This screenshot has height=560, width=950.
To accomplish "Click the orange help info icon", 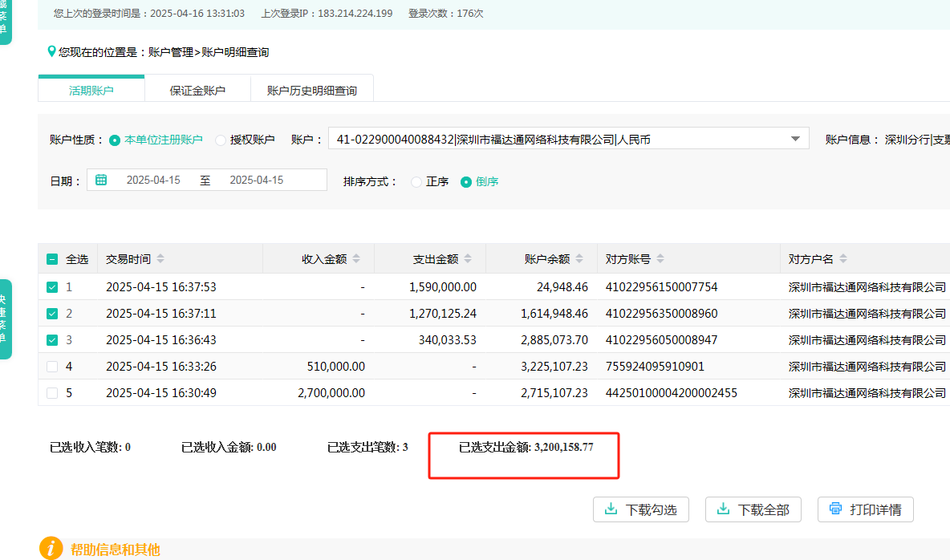I will pos(51,549).
